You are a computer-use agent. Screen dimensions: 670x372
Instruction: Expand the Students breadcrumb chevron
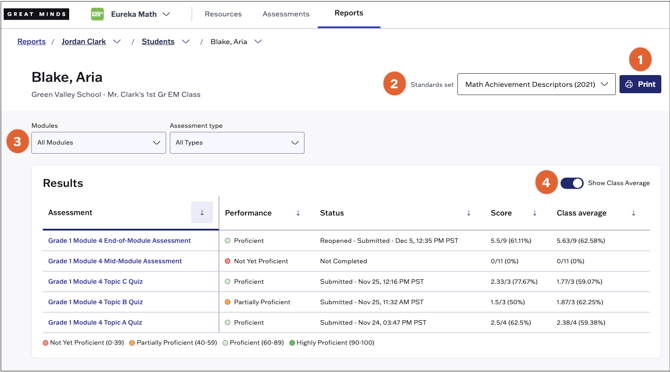click(185, 41)
